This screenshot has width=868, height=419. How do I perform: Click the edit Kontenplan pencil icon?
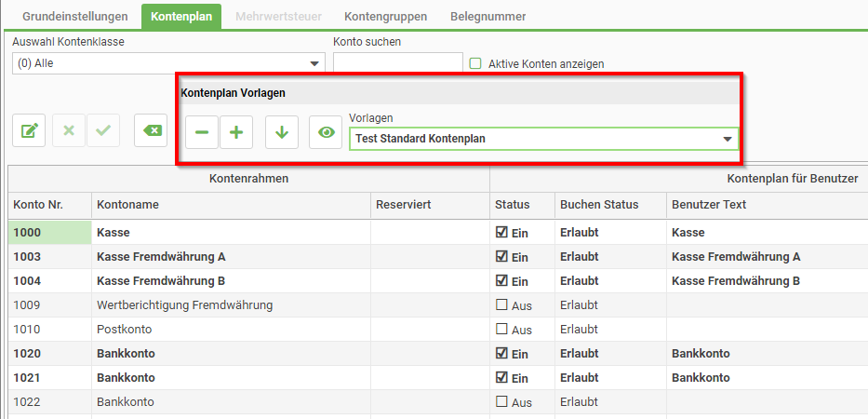pyautogui.click(x=29, y=130)
